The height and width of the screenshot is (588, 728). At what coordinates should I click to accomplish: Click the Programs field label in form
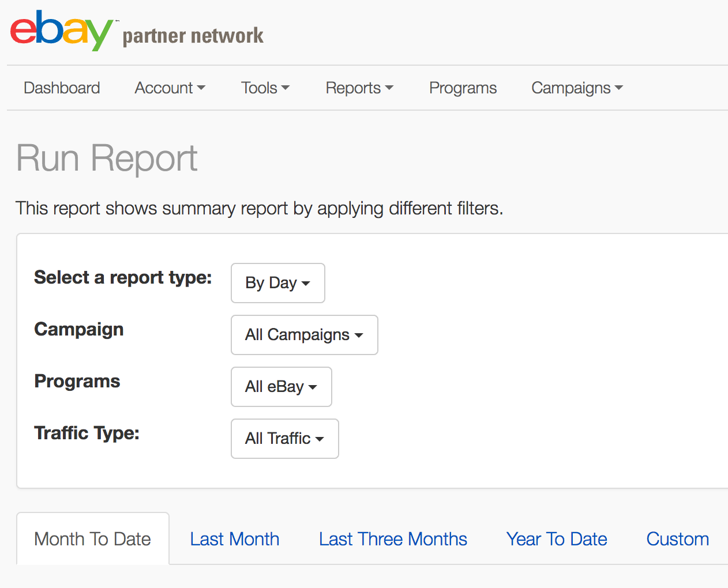pyautogui.click(x=77, y=381)
